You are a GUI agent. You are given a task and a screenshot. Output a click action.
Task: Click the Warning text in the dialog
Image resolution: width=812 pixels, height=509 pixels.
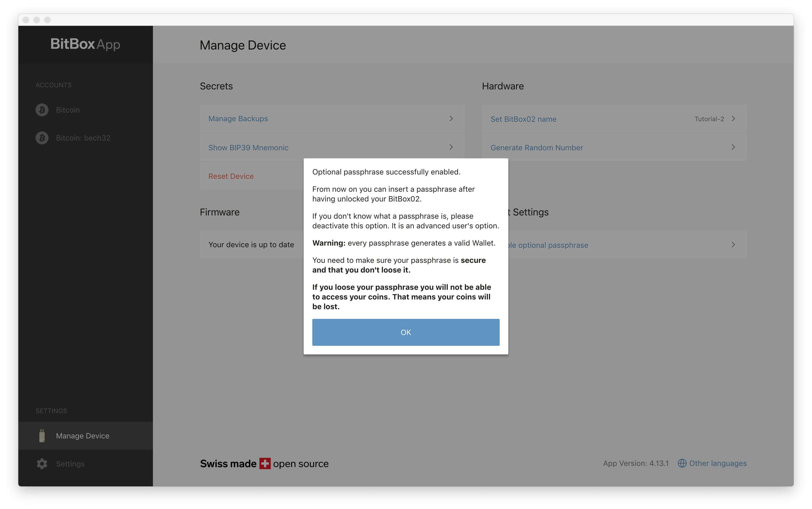[329, 243]
